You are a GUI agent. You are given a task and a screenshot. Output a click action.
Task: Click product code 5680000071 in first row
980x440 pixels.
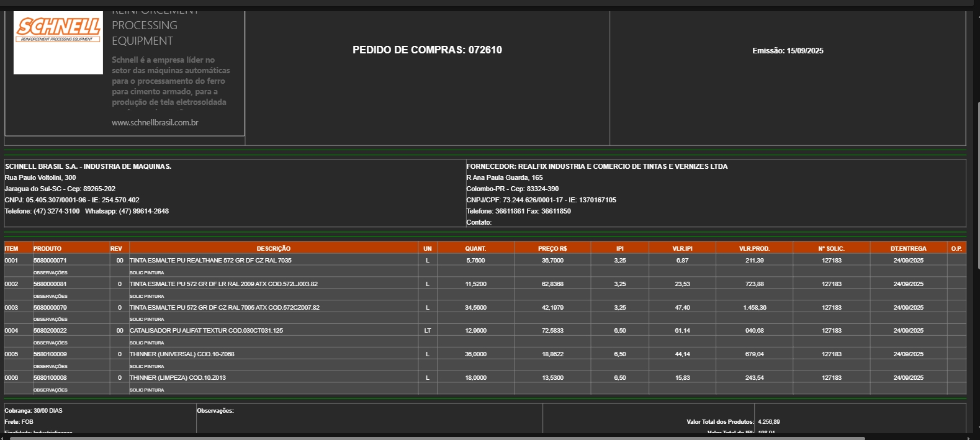(x=50, y=261)
